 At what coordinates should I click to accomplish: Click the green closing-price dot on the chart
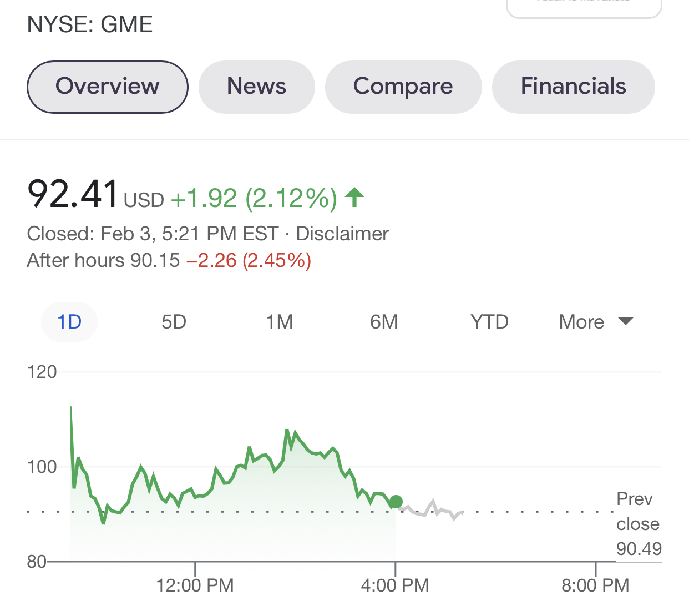(396, 502)
